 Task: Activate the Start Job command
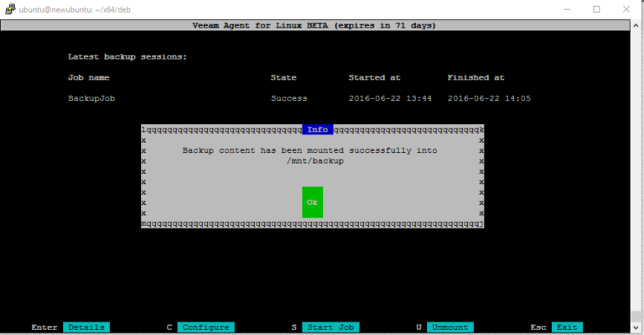pyautogui.click(x=330, y=327)
